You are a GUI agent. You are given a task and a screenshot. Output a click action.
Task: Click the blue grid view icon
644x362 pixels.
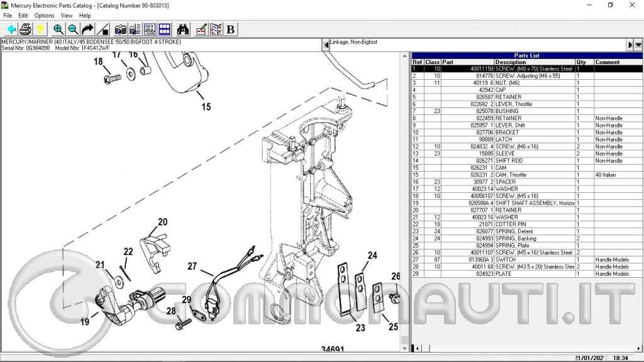pyautogui.click(x=165, y=29)
